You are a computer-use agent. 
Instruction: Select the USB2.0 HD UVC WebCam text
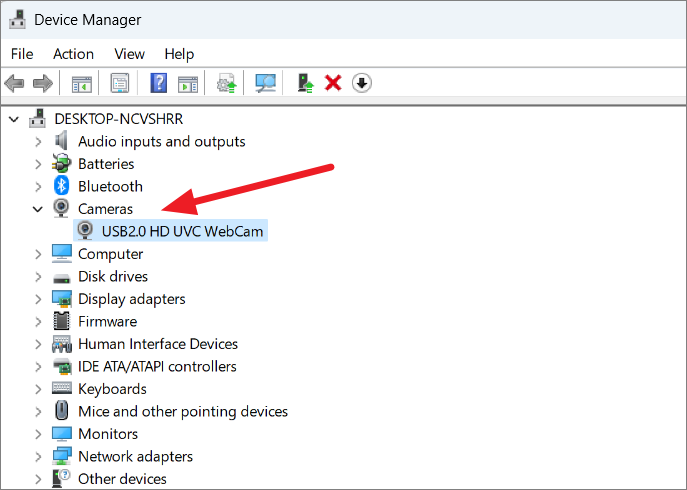point(182,231)
